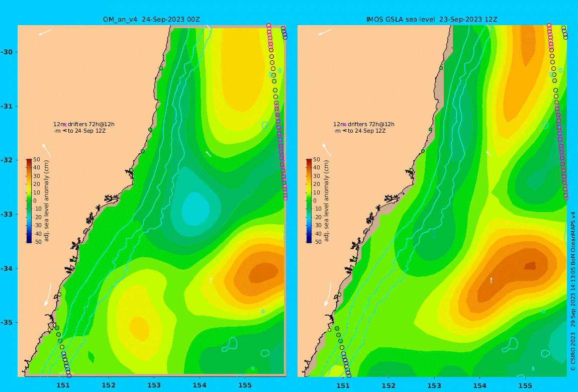Screen dimensions: 578x392
Task: Select the -31 latitude label
Action: [x=7, y=106]
